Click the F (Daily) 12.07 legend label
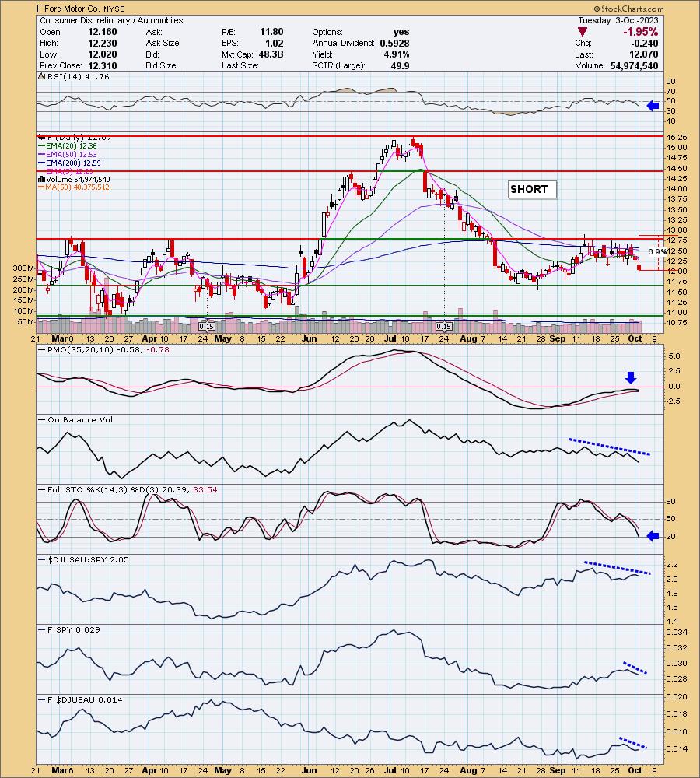Viewport: 700px width, 778px height. (79, 137)
